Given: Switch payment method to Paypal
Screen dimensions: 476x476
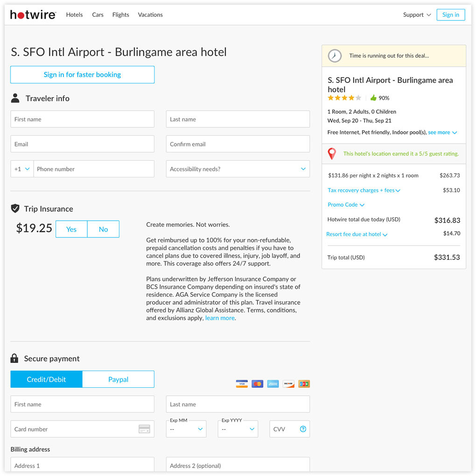Looking at the screenshot, I should pyautogui.click(x=118, y=379).
